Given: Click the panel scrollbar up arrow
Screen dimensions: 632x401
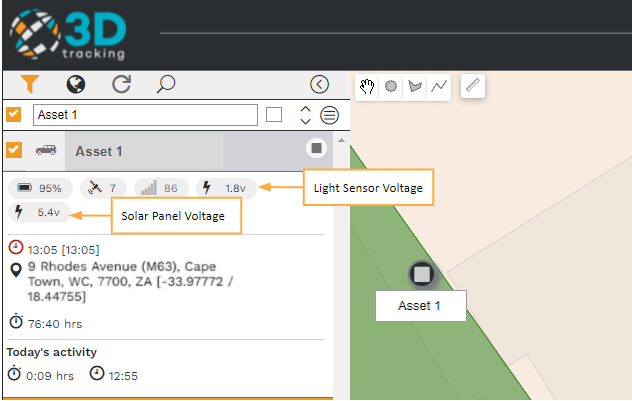Looking at the screenshot, I should (x=341, y=140).
